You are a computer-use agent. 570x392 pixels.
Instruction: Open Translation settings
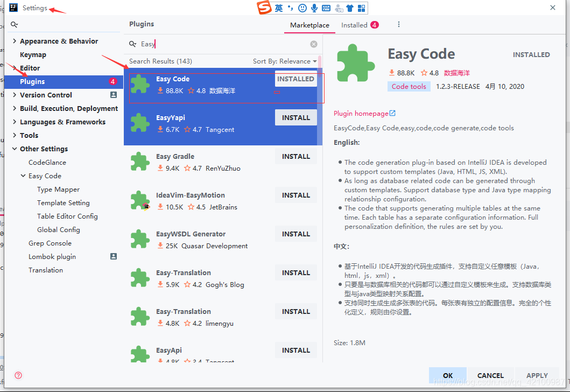[x=45, y=270]
